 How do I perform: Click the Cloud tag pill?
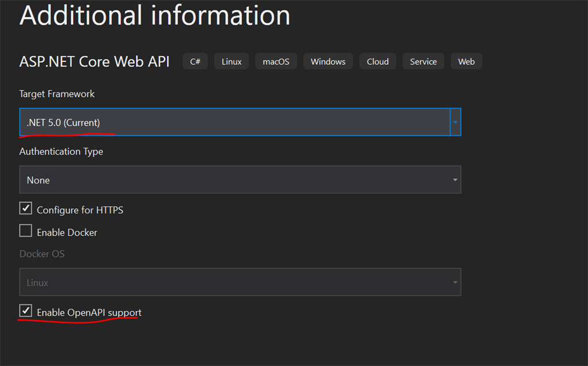tap(377, 61)
